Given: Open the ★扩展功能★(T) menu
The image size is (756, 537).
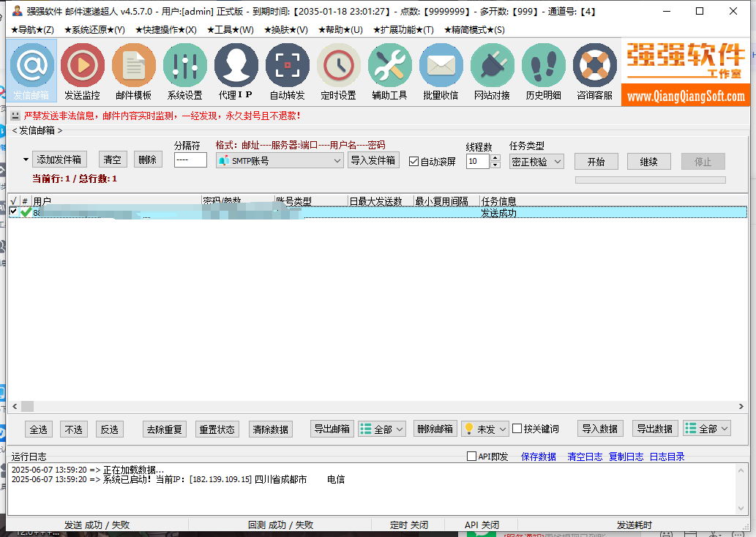Looking at the screenshot, I should (x=403, y=30).
